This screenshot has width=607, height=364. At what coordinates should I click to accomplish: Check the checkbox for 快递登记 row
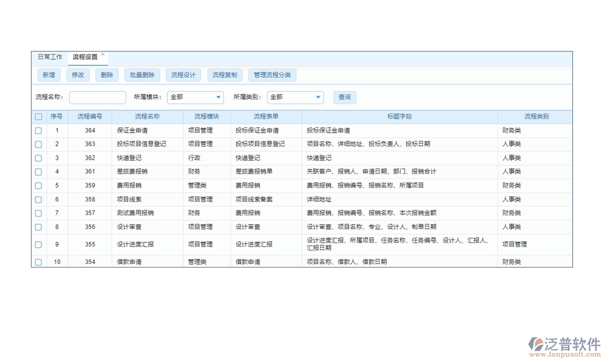(38, 158)
